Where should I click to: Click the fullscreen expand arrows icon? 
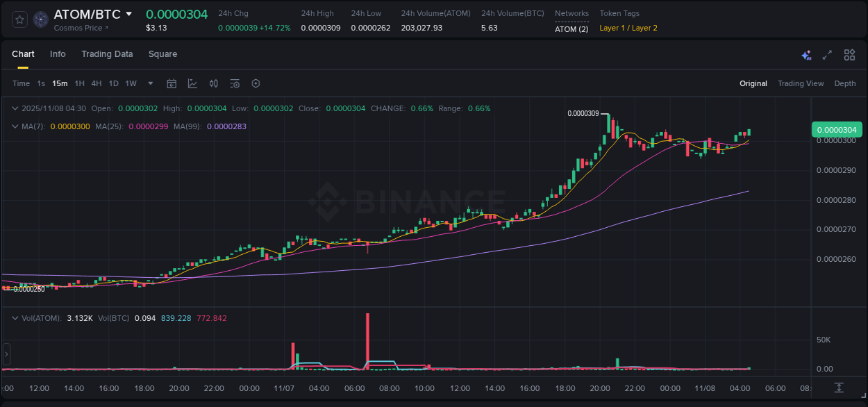tap(827, 54)
